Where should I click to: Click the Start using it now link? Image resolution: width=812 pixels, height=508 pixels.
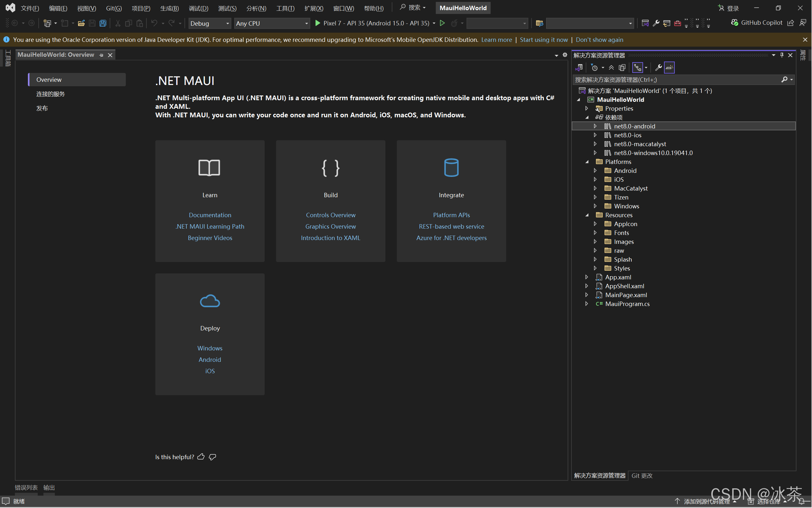[x=544, y=40]
